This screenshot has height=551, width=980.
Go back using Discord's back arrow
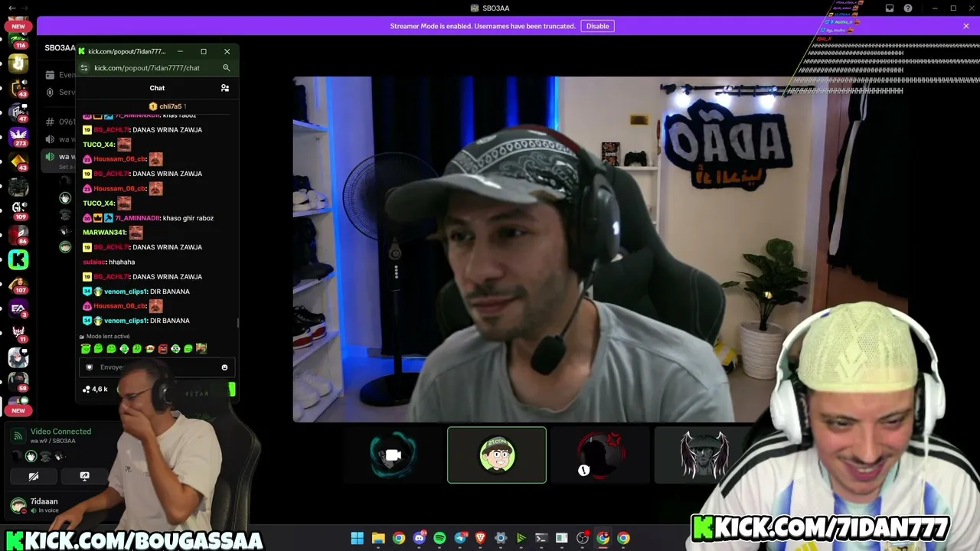click(x=11, y=8)
